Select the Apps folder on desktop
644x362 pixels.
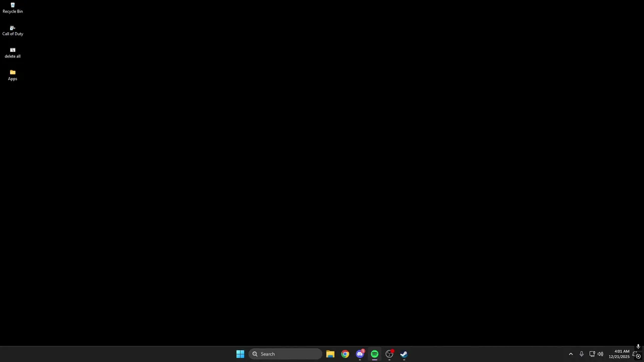coord(13,75)
